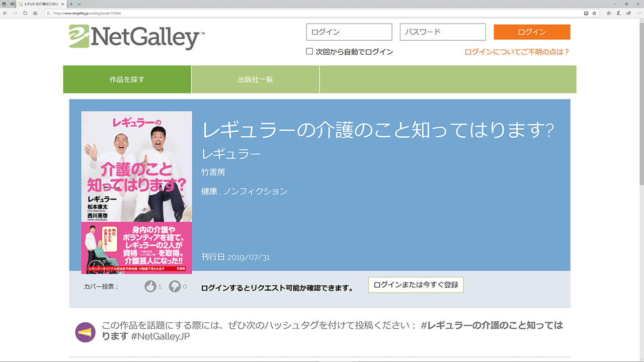The height and width of the screenshot is (362, 644).
Task: Open ログインについてご不明の点は？ help link
Action: (x=517, y=52)
